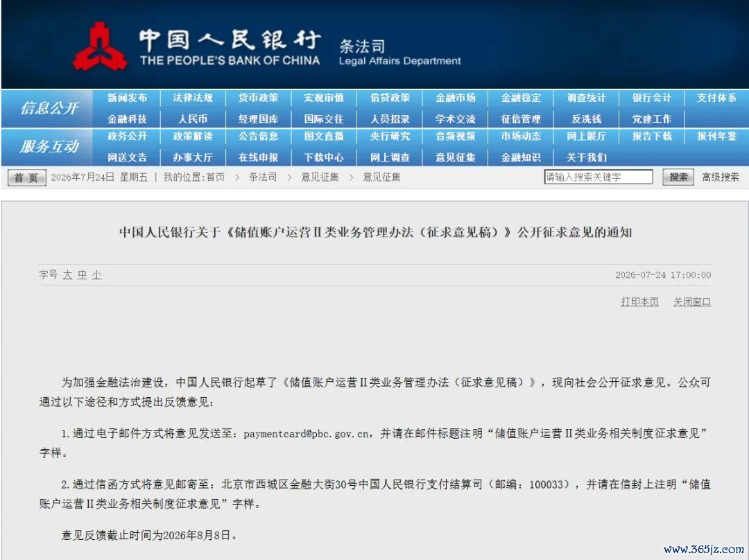
Task: Open 网送文告 menu item
Action: 127,157
